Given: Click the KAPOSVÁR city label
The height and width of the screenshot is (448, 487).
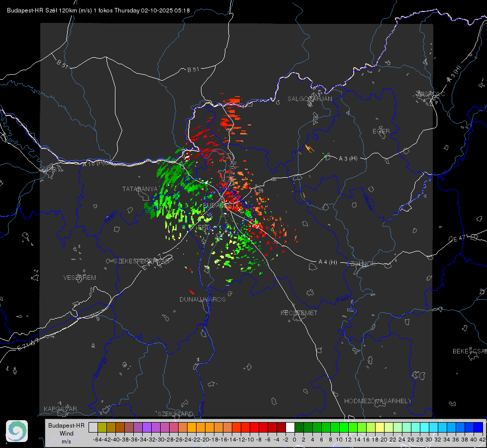Looking at the screenshot, I should (60, 409).
